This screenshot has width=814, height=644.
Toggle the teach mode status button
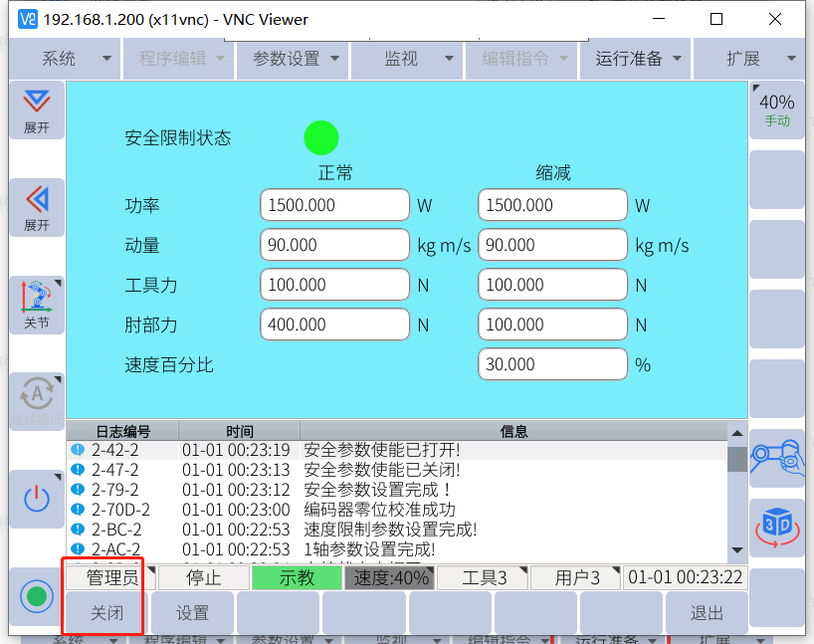pyautogui.click(x=296, y=577)
